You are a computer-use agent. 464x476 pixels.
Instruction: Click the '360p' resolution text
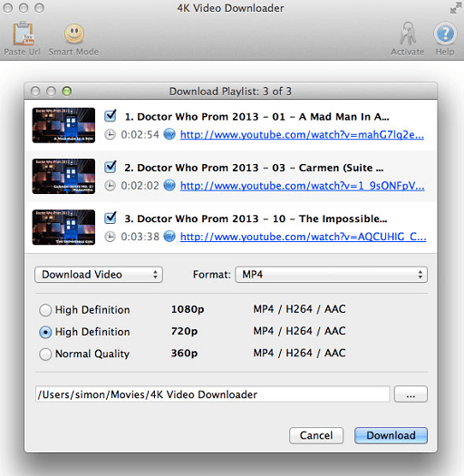click(x=184, y=353)
